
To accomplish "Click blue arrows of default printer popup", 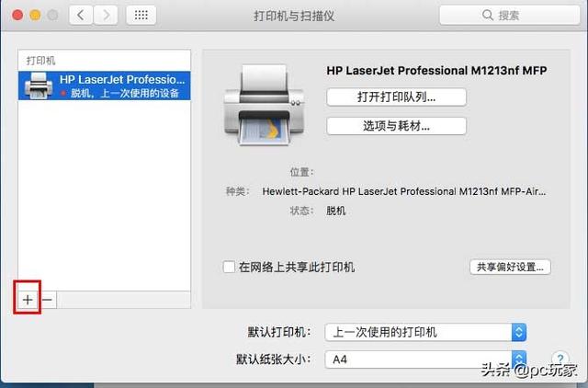I will click(x=519, y=332).
